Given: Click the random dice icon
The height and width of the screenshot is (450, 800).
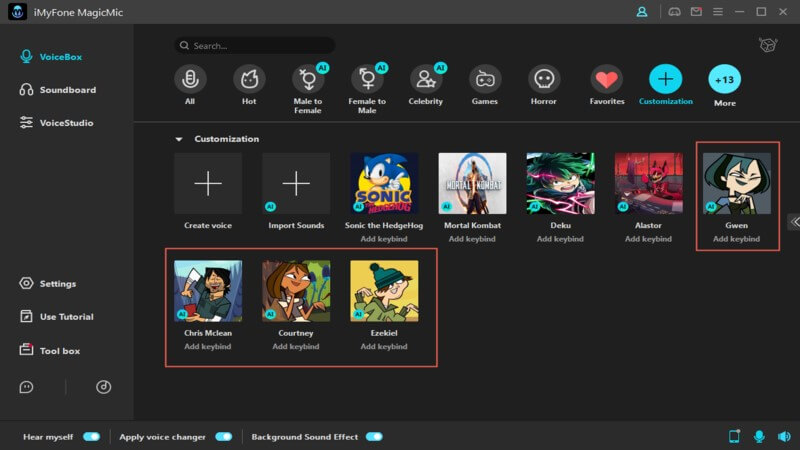Looking at the screenshot, I should (768, 45).
